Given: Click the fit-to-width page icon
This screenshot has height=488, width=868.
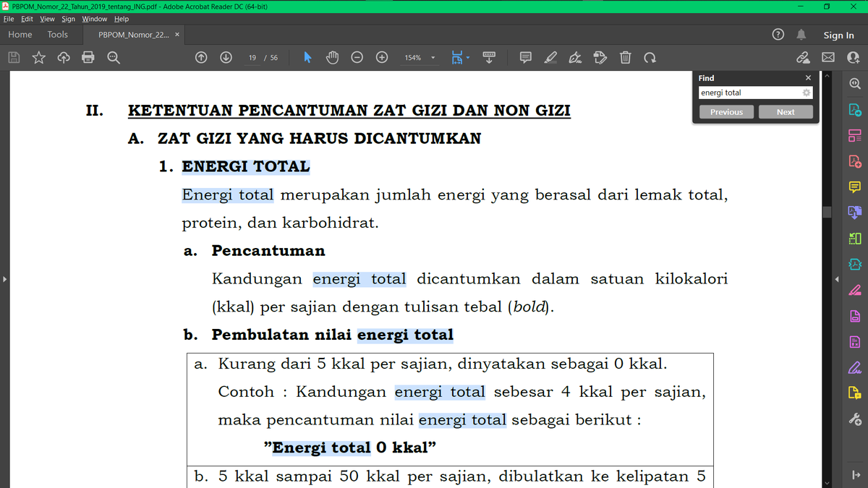Looking at the screenshot, I should (457, 57).
